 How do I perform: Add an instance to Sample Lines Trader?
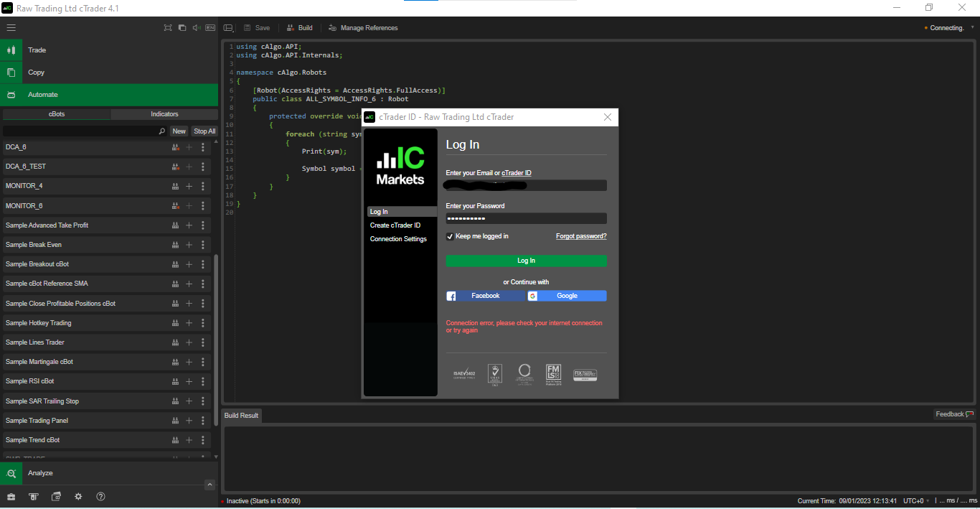pos(189,342)
